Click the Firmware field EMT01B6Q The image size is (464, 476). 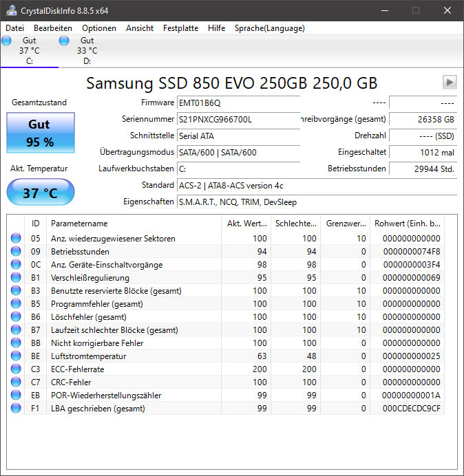pyautogui.click(x=238, y=103)
